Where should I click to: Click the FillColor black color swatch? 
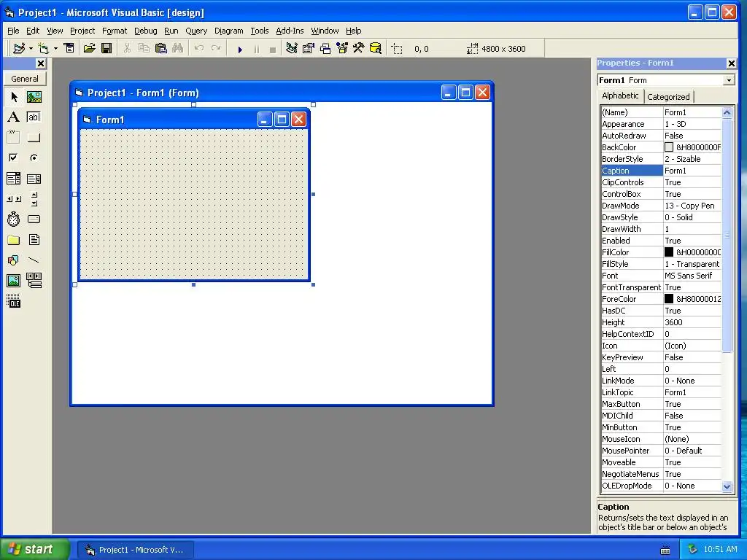pos(669,252)
